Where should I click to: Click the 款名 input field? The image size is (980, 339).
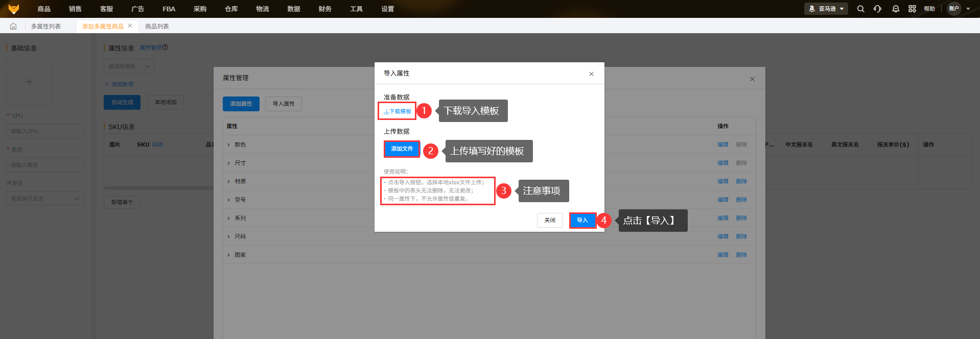pos(45,165)
